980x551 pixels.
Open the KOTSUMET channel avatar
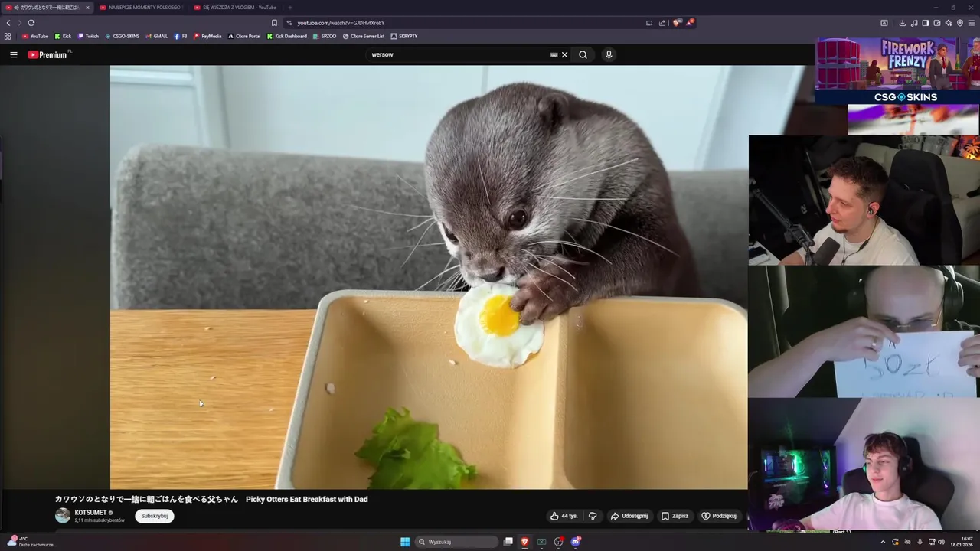click(63, 516)
